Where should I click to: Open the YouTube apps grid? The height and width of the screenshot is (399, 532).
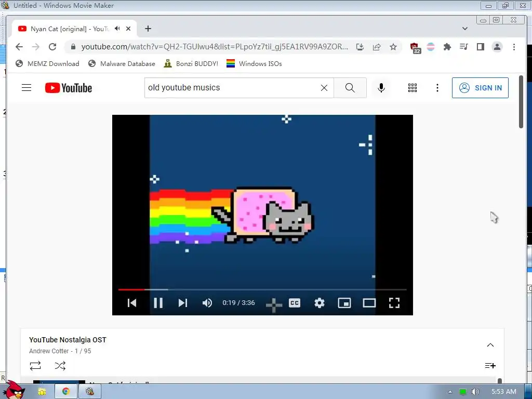tap(412, 88)
